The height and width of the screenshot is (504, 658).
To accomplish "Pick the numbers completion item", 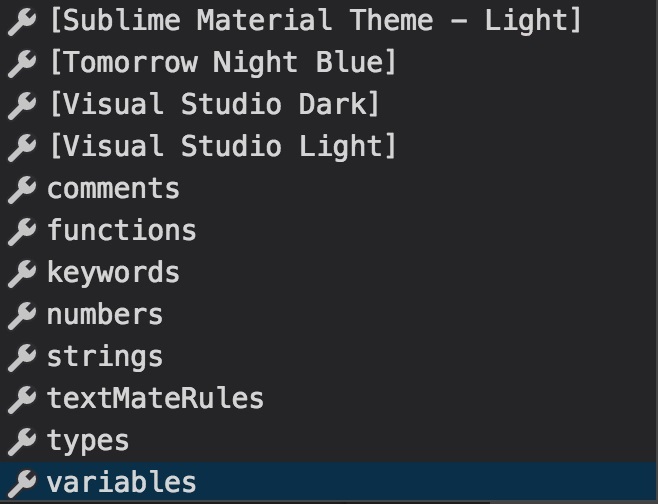I will (x=329, y=315).
